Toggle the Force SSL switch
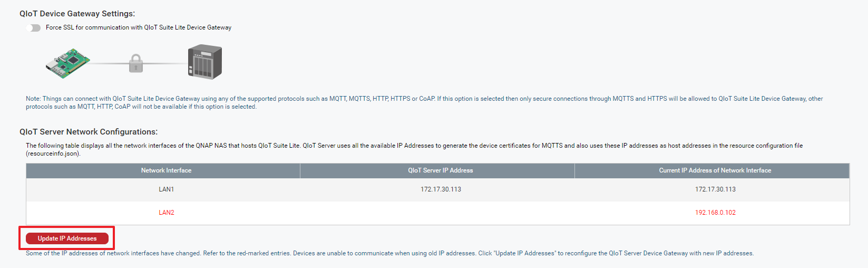The width and height of the screenshot is (868, 268). click(x=33, y=28)
